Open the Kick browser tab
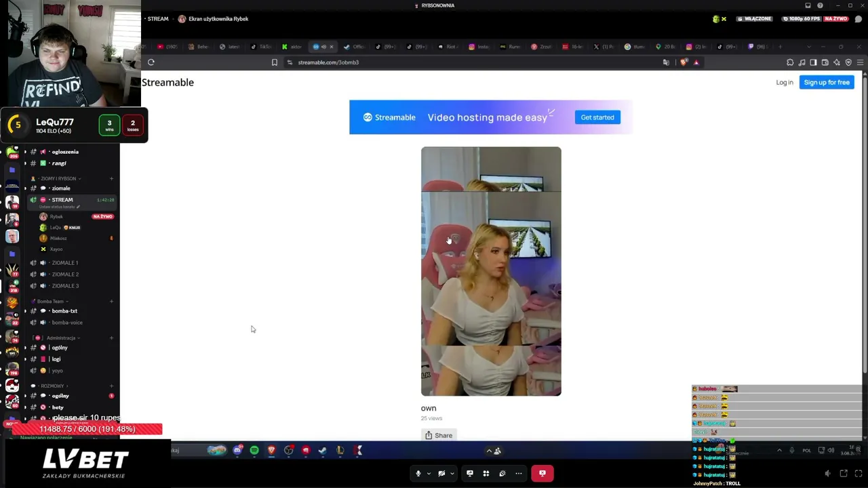 coord(292,47)
